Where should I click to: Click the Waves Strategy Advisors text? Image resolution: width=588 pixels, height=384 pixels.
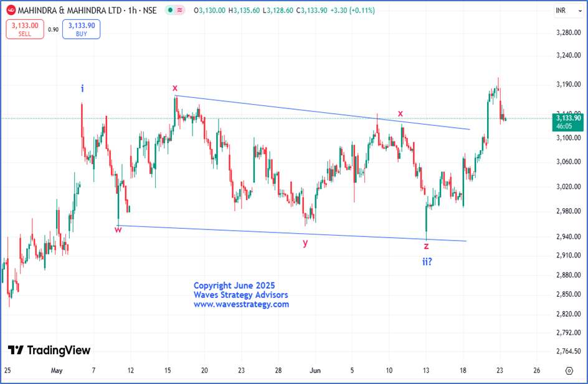[x=241, y=295]
